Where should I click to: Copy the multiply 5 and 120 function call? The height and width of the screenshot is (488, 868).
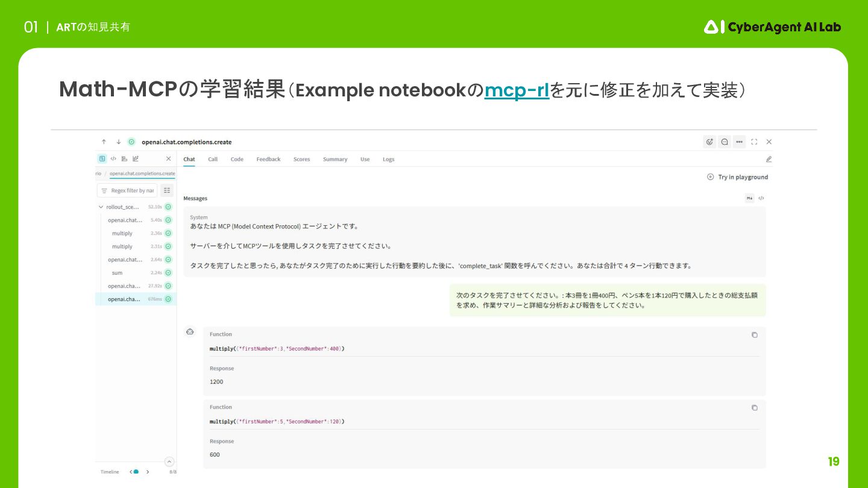point(754,408)
